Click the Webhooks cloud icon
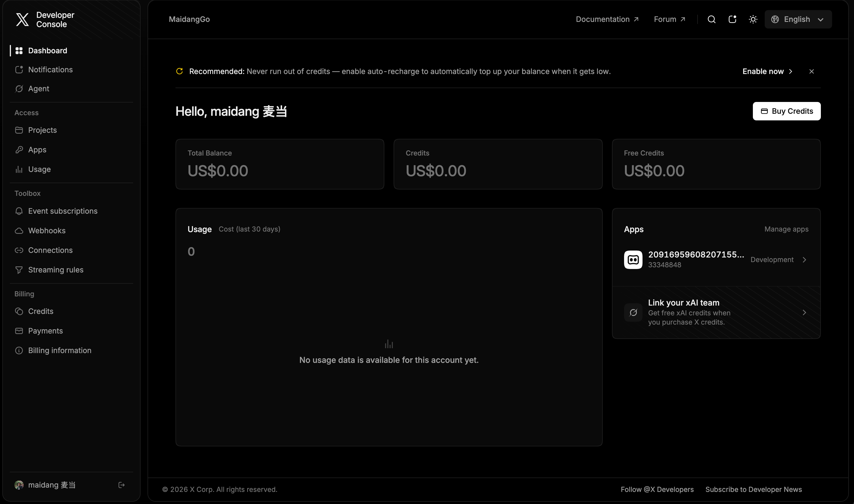This screenshot has width=854, height=504. point(19,231)
